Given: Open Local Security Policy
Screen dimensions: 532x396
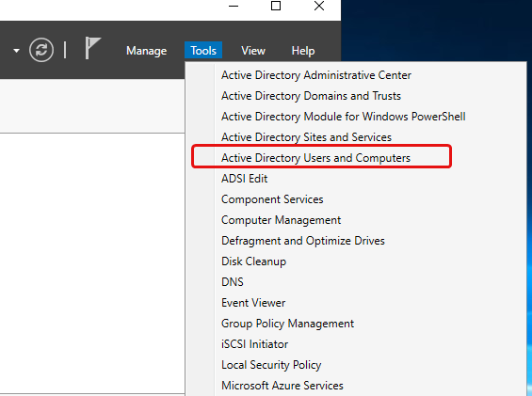Looking at the screenshot, I should click(x=271, y=364).
